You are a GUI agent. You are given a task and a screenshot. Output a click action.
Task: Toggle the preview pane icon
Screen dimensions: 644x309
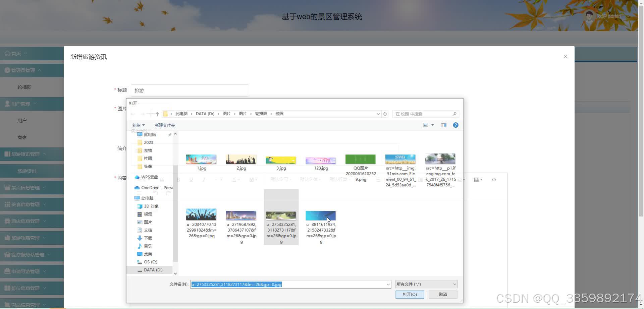[444, 125]
